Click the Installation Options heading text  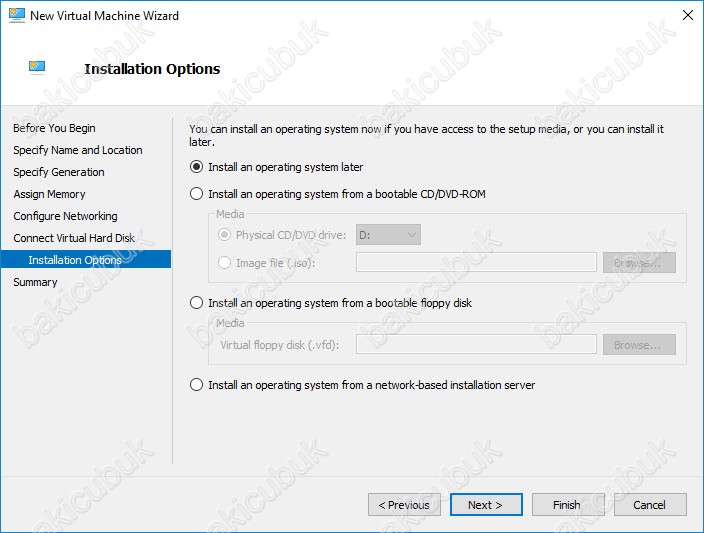click(152, 69)
